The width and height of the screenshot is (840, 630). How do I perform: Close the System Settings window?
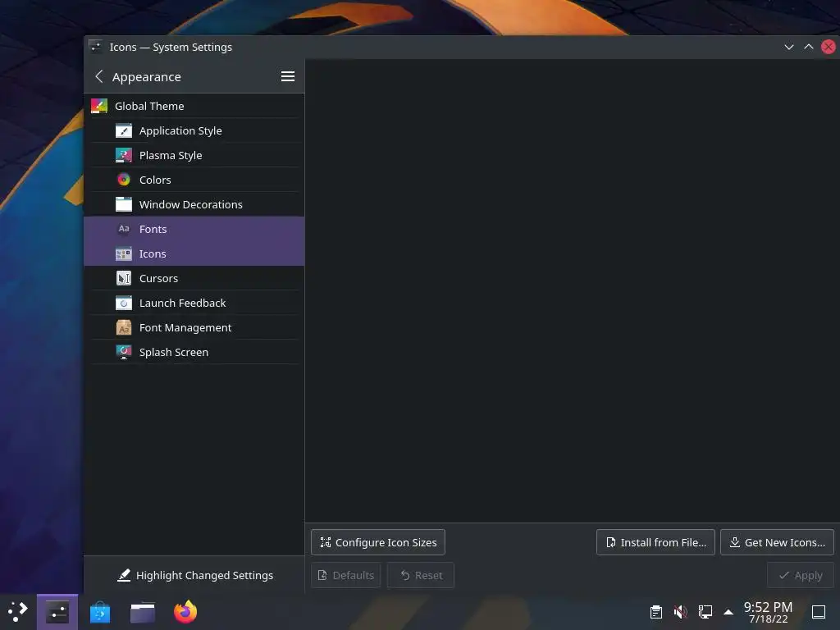[829, 47]
